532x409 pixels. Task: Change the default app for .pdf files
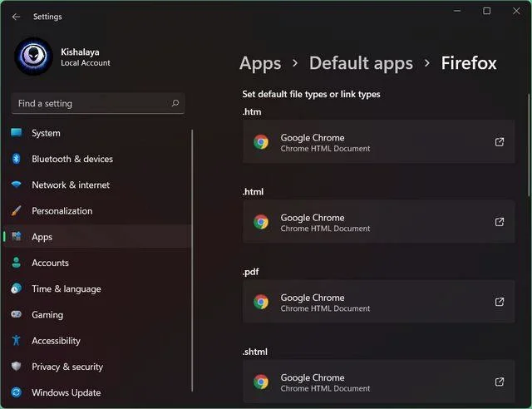click(379, 302)
